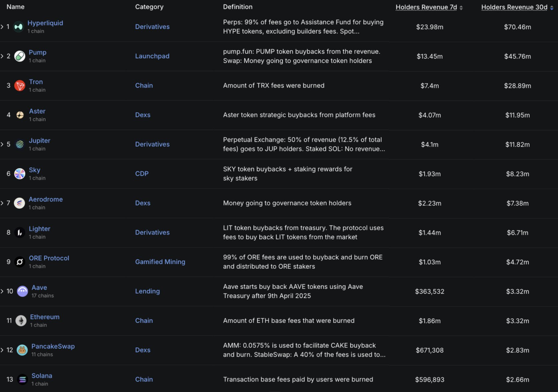Click the Jupiter swirl logo icon
The image size is (558, 392).
(20, 144)
